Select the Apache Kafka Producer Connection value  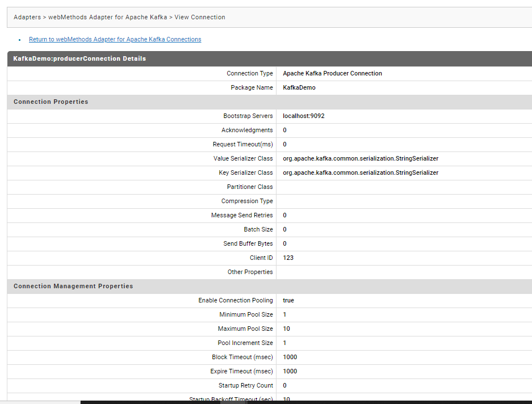click(x=333, y=73)
